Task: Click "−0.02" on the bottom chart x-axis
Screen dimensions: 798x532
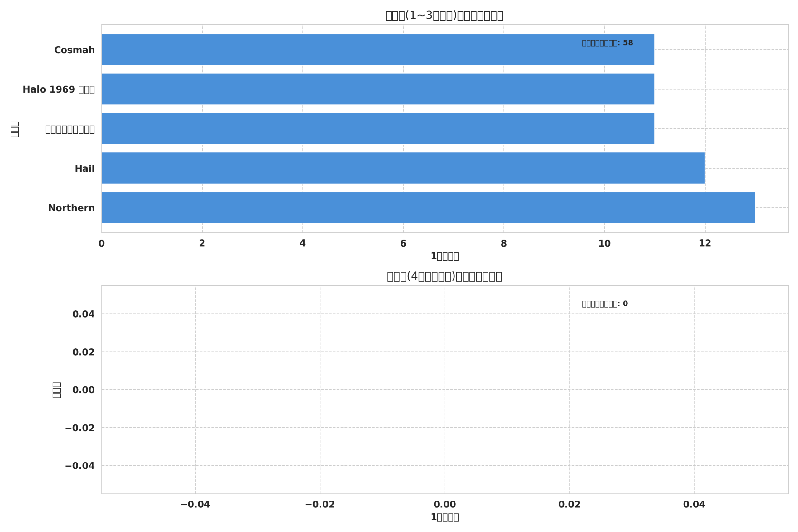Action: [320, 505]
